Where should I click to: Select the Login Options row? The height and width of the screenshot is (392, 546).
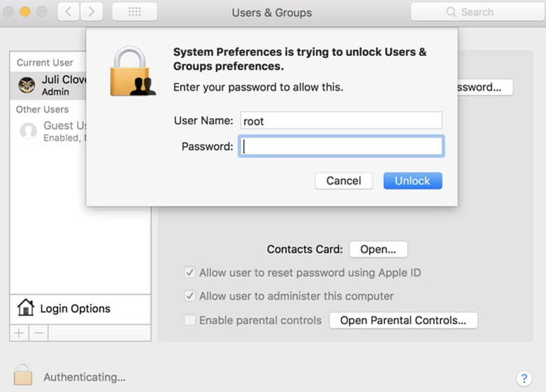80,309
